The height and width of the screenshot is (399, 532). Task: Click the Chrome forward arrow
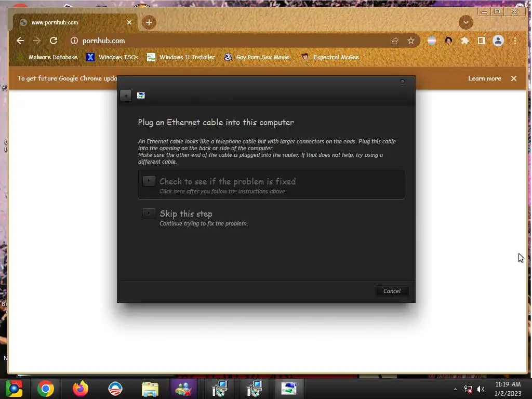click(x=37, y=41)
